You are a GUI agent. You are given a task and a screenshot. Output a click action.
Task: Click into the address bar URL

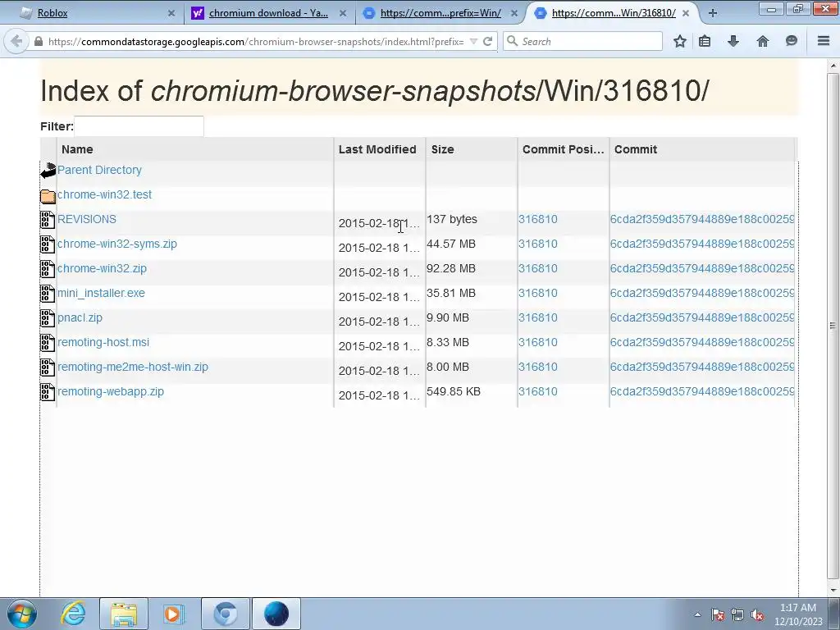(x=256, y=41)
